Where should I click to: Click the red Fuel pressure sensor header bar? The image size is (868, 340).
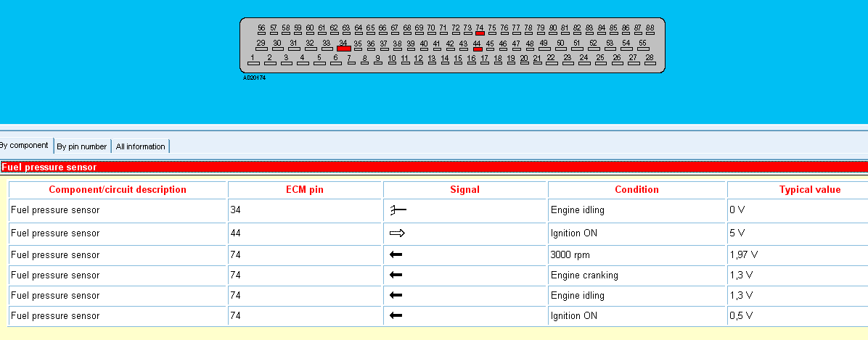434,167
